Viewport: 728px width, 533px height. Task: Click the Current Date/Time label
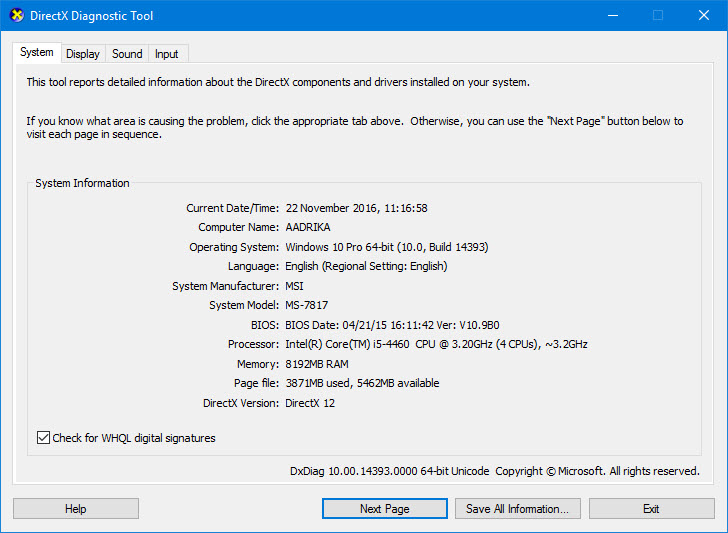[x=233, y=208]
